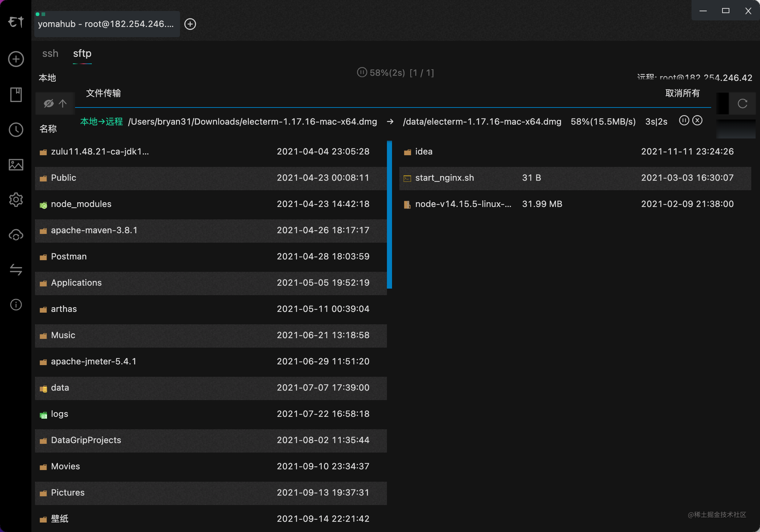Viewport: 760px width, 532px height.
Task: Refresh the remote file list
Action: [x=743, y=104]
